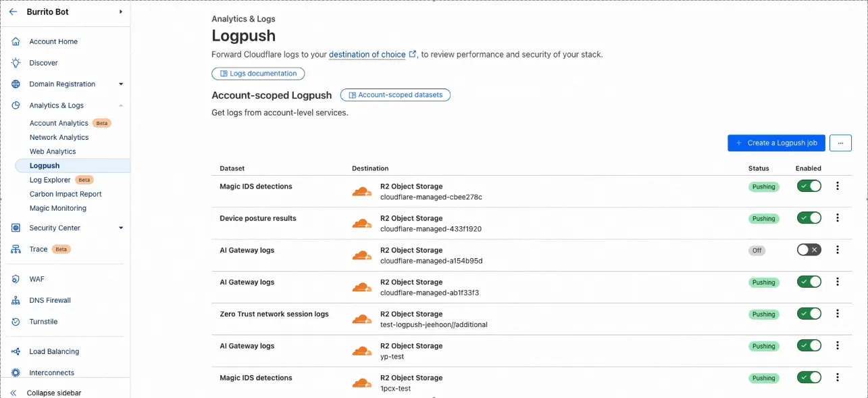Screen dimensions: 868x398
Task: Disable the Magic IDS detections pushing toggle
Action: coord(809,186)
